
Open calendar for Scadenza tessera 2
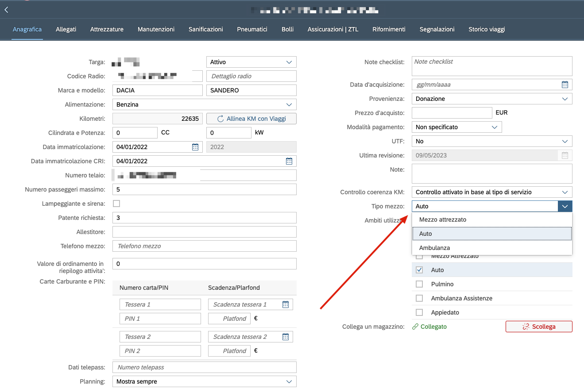pyautogui.click(x=286, y=337)
